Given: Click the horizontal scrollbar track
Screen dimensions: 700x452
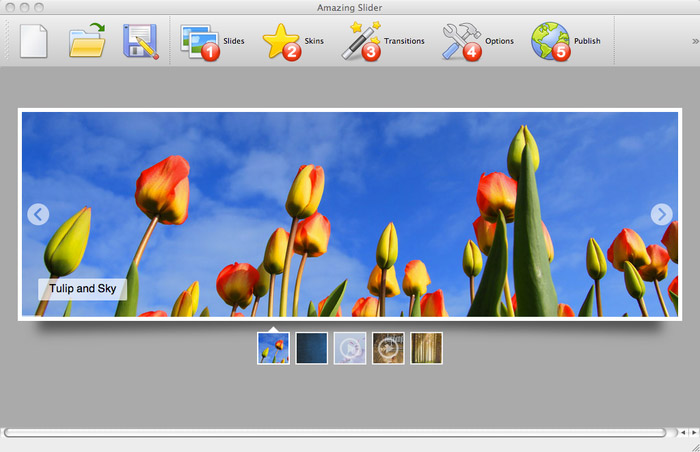Looking at the screenshot, I should (335, 432).
